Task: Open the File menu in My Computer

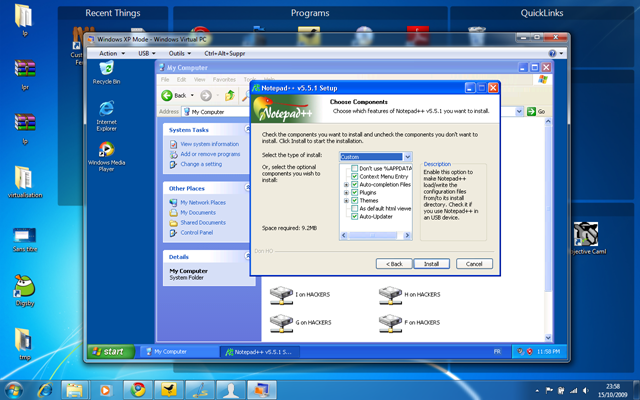Action: tap(165, 80)
